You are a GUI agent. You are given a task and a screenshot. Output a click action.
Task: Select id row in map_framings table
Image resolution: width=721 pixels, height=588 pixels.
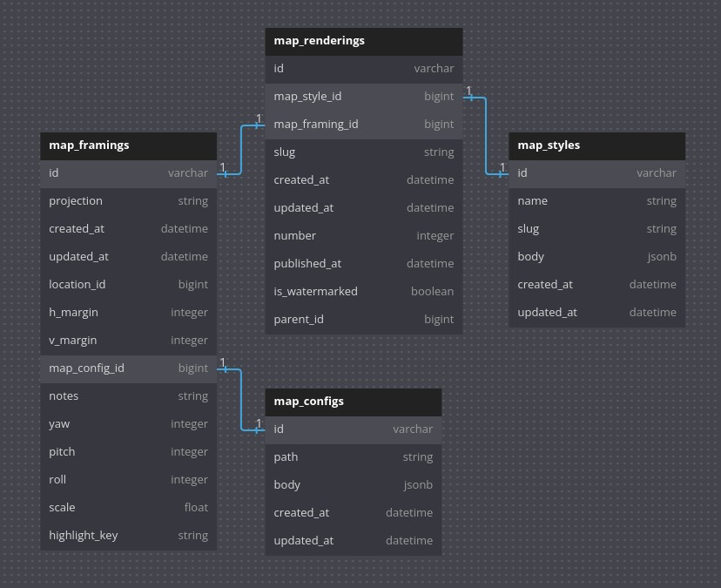point(128,174)
